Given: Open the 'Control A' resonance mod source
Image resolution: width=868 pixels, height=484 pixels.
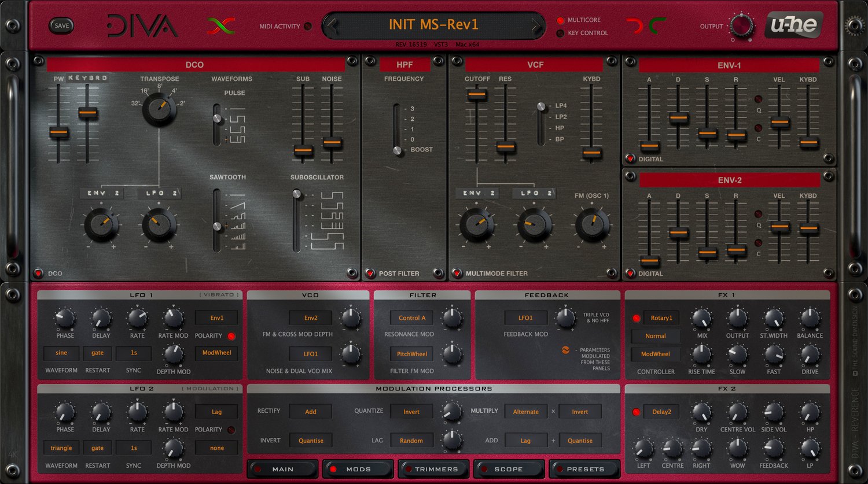Looking at the screenshot, I should point(412,317).
